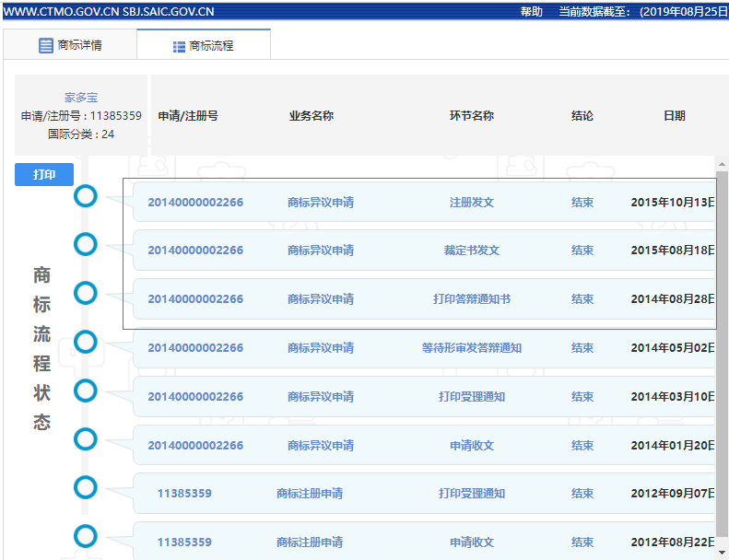
Task: Select timeline circle for 2014年01月20日 row
Action: pos(86,439)
